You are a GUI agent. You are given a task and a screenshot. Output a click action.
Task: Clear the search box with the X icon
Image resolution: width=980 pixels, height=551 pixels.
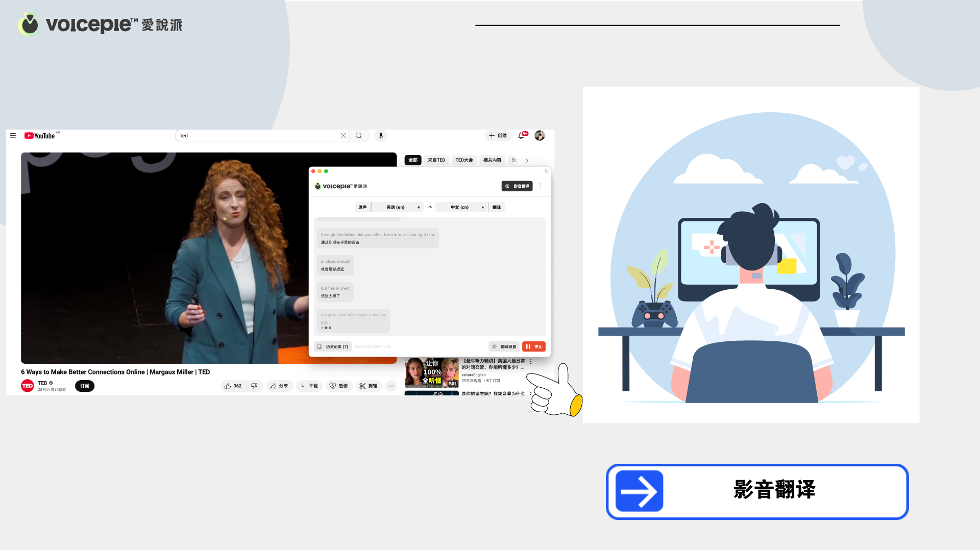pyautogui.click(x=343, y=136)
